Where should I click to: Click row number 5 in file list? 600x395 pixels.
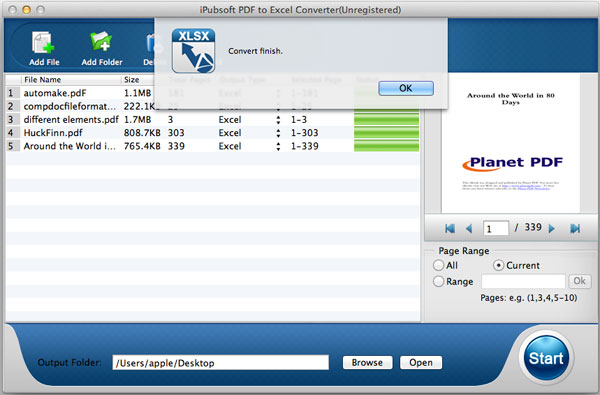tap(11, 146)
